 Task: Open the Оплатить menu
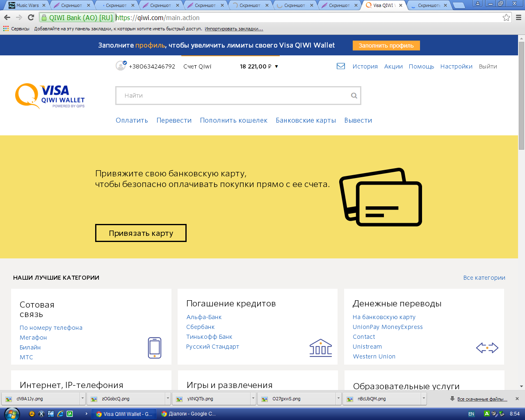click(132, 120)
